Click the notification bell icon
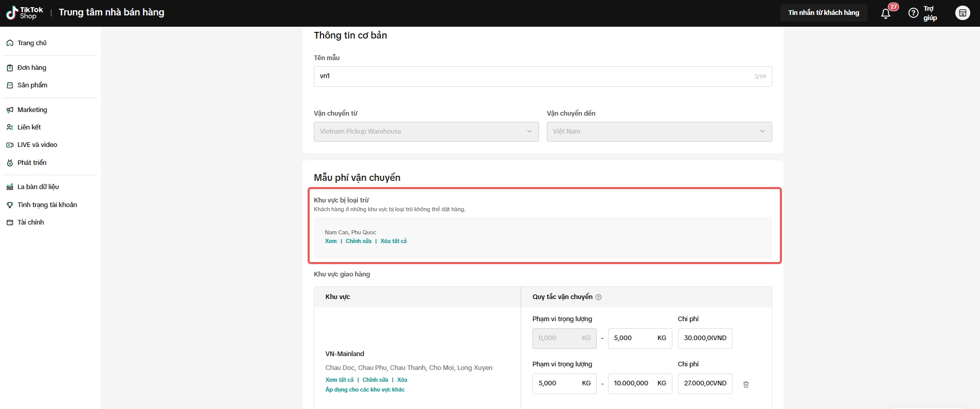980x409 pixels. coord(885,14)
